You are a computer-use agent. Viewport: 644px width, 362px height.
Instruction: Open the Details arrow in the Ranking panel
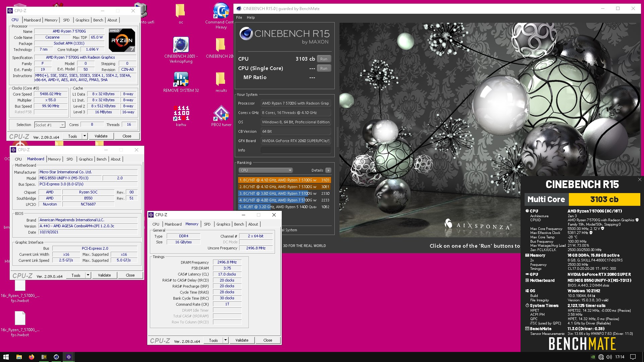pyautogui.click(x=328, y=170)
